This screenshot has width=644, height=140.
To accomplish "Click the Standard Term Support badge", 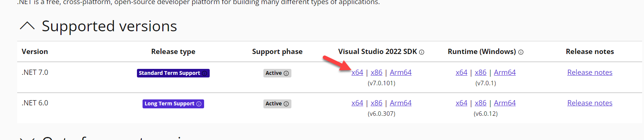I will coord(173,73).
